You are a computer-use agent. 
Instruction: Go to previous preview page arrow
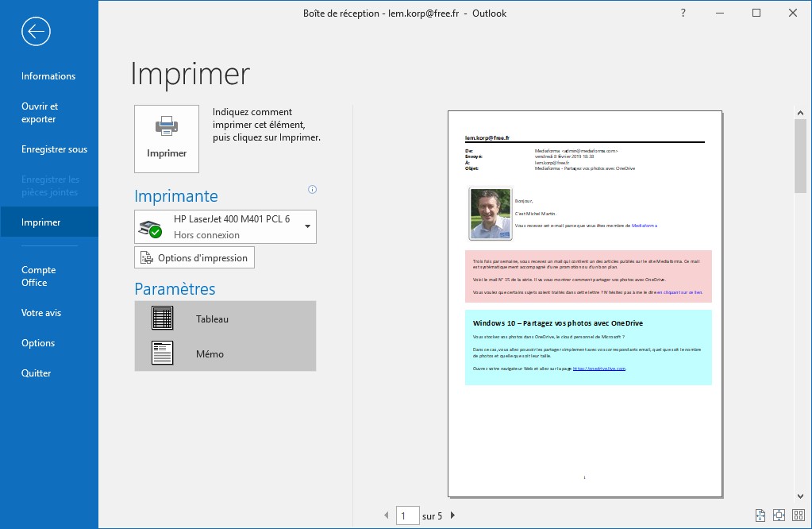coord(387,516)
